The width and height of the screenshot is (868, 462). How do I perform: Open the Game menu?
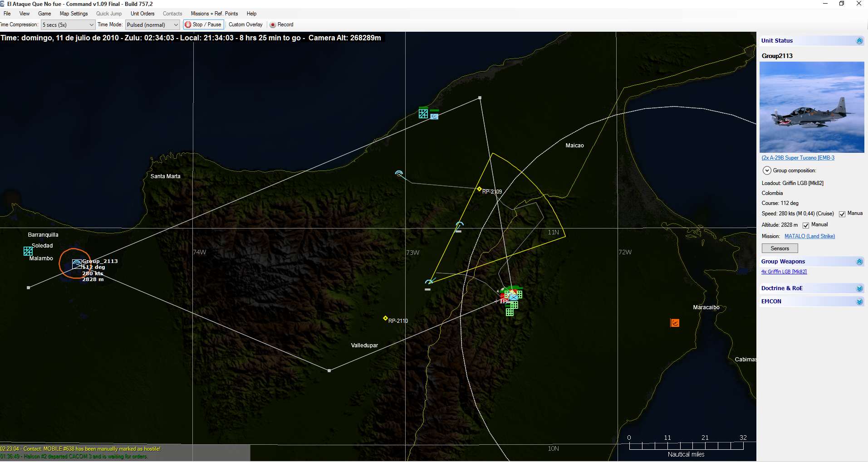click(44, 14)
